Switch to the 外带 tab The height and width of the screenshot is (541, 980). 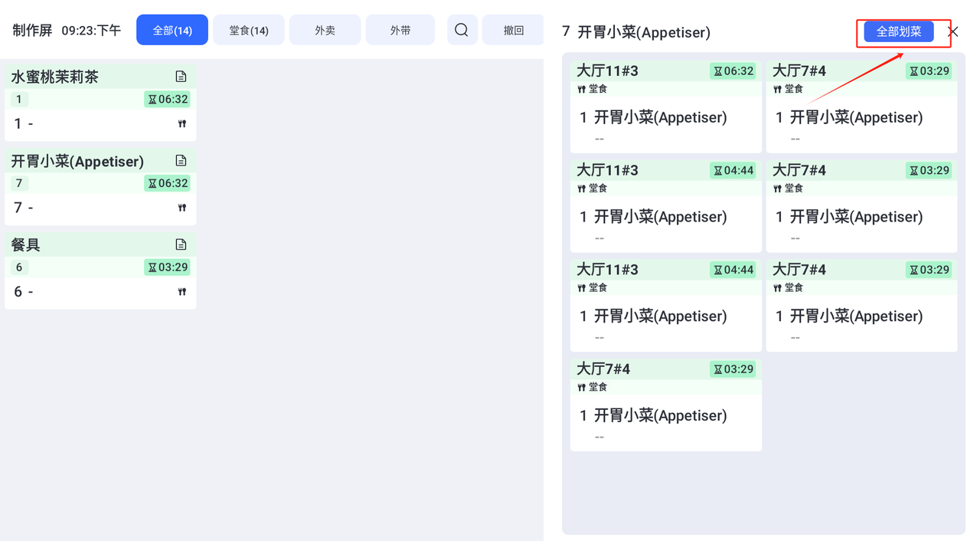(400, 30)
